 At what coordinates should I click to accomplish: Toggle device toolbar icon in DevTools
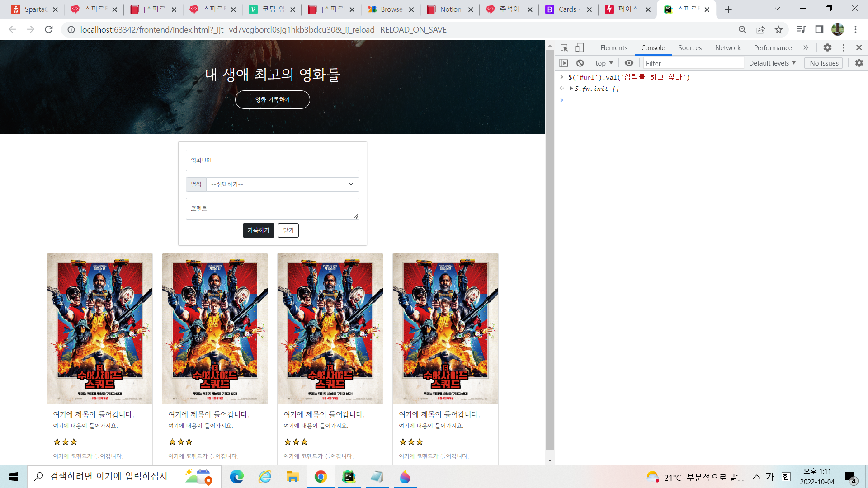pyautogui.click(x=579, y=47)
